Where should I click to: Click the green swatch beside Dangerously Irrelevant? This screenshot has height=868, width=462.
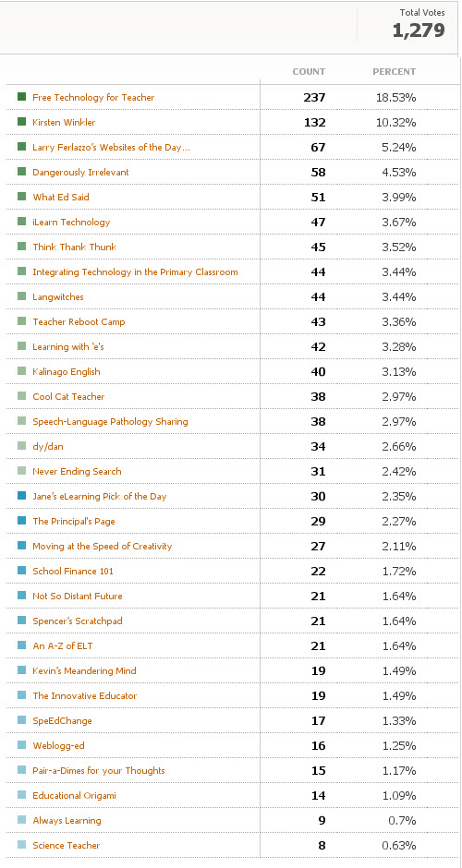[21, 172]
